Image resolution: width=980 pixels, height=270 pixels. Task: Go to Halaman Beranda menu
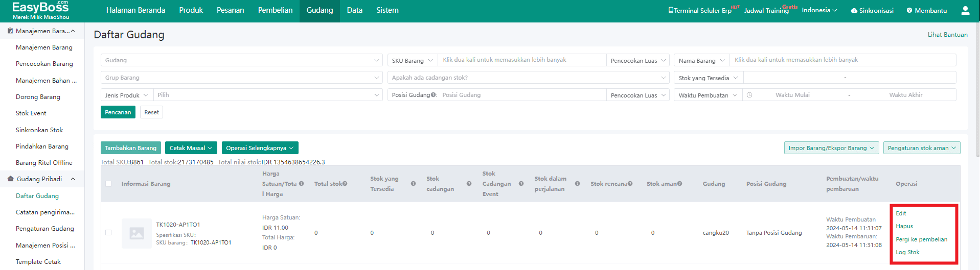coord(135,10)
